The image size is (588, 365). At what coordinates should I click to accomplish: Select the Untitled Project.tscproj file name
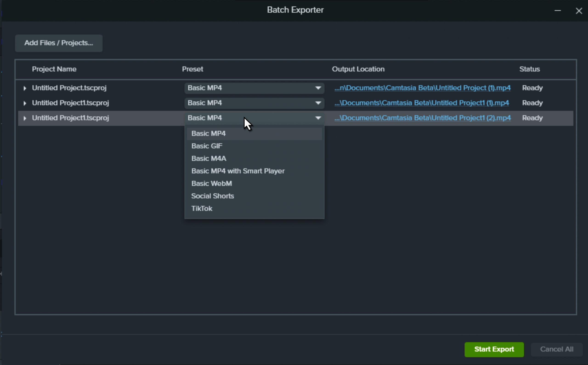click(x=69, y=88)
